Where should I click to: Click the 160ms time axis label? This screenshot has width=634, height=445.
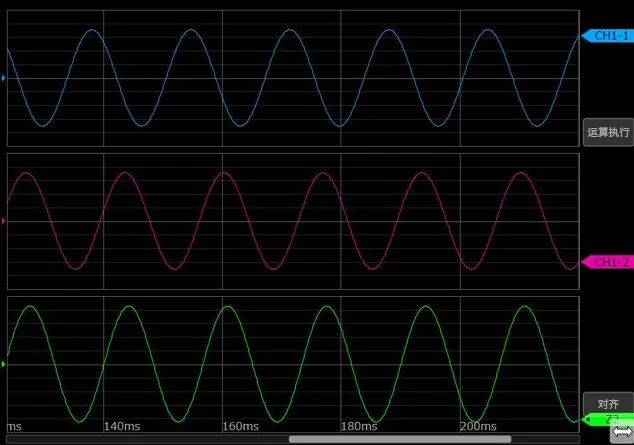coord(241,427)
